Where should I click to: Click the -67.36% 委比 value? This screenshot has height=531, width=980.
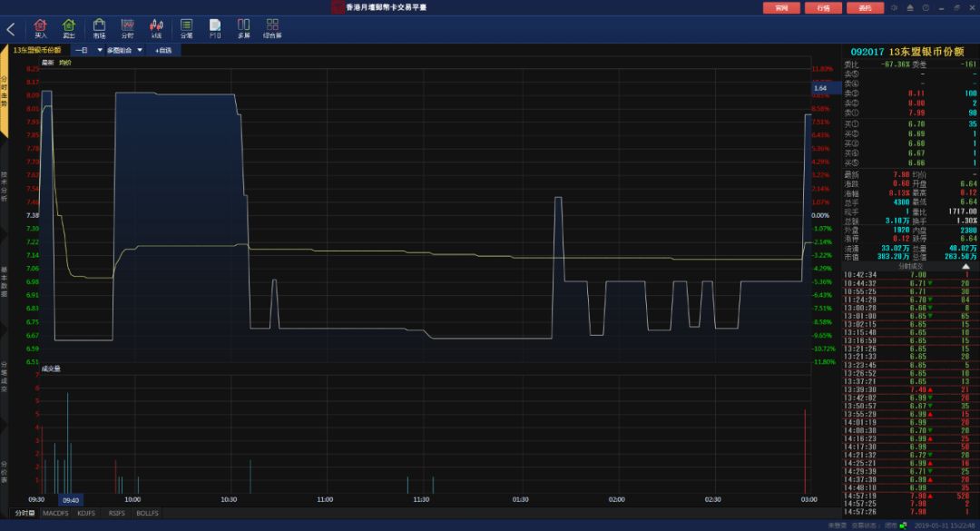click(895, 64)
